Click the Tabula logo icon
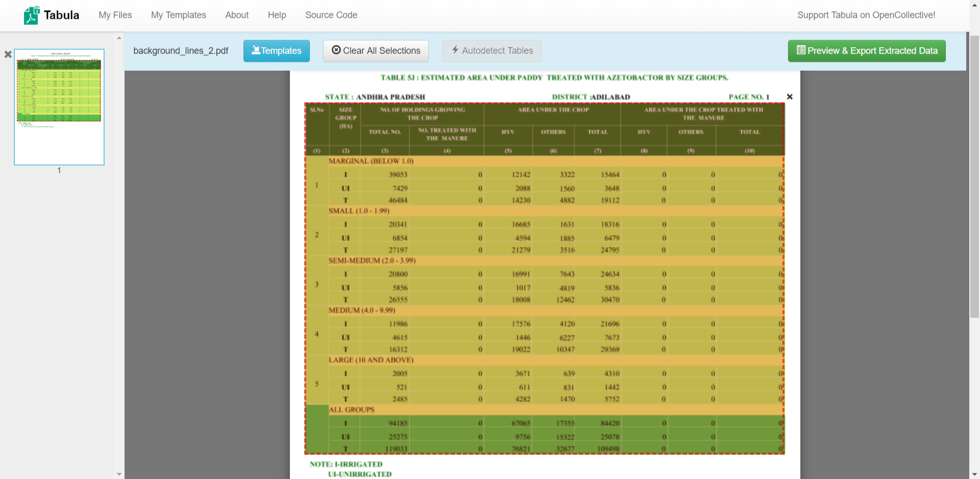 31,15
